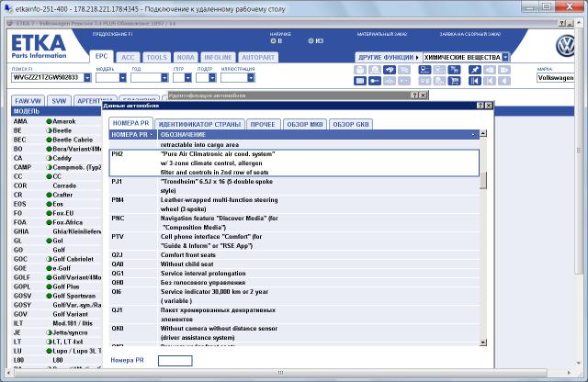Open the ИЛЛЮСТРАЦИЯ dropdown
The height and width of the screenshot is (382, 588).
[x=251, y=78]
